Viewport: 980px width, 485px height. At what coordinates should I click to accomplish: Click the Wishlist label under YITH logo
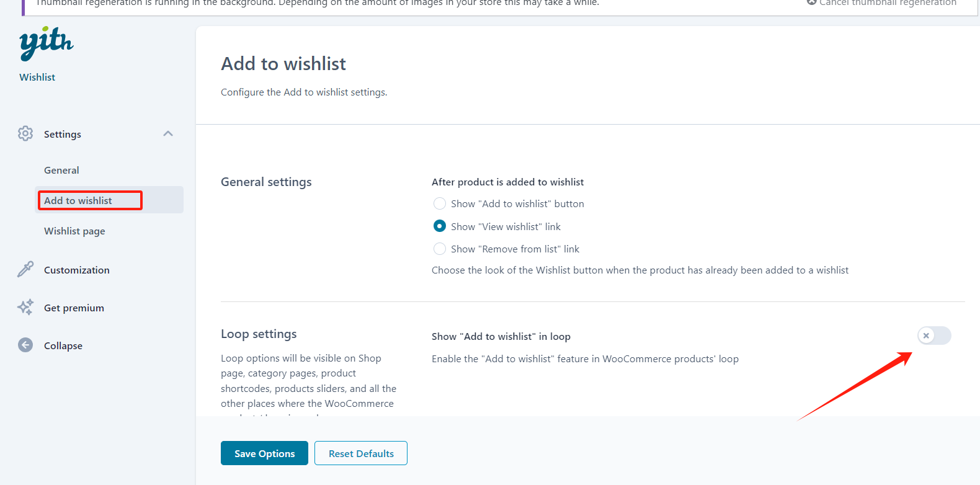pyautogui.click(x=37, y=77)
